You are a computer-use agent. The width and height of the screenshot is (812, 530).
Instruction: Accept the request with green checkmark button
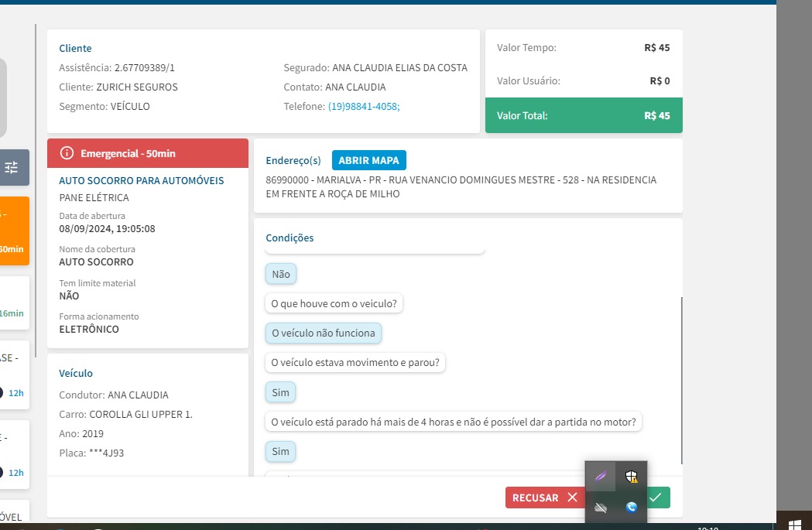[x=658, y=498]
